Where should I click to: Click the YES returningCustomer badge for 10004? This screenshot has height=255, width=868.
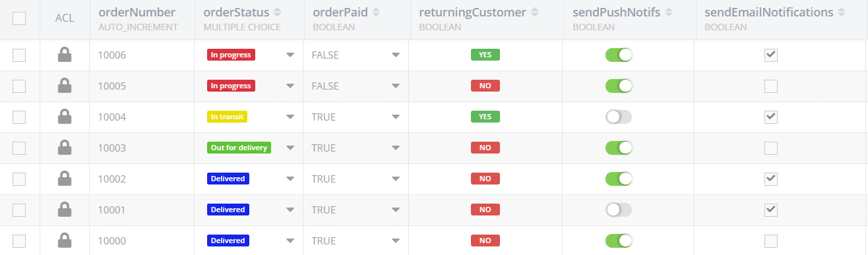[485, 117]
